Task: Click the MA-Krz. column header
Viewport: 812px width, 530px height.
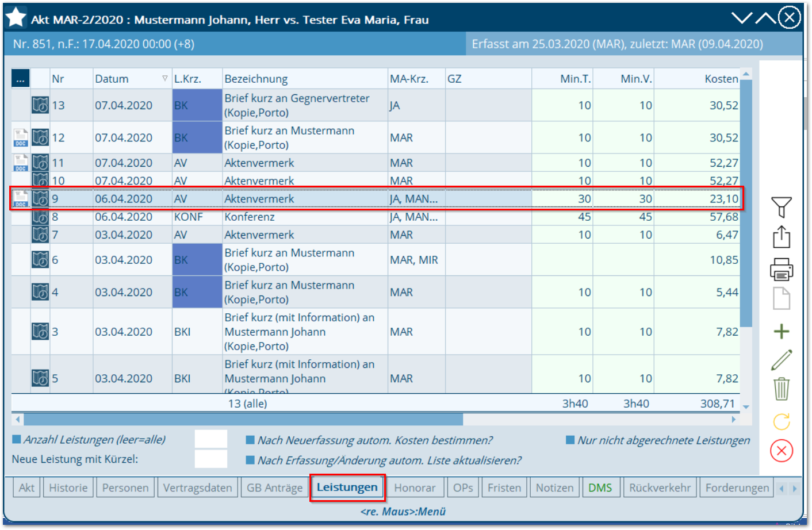Action: pyautogui.click(x=416, y=79)
